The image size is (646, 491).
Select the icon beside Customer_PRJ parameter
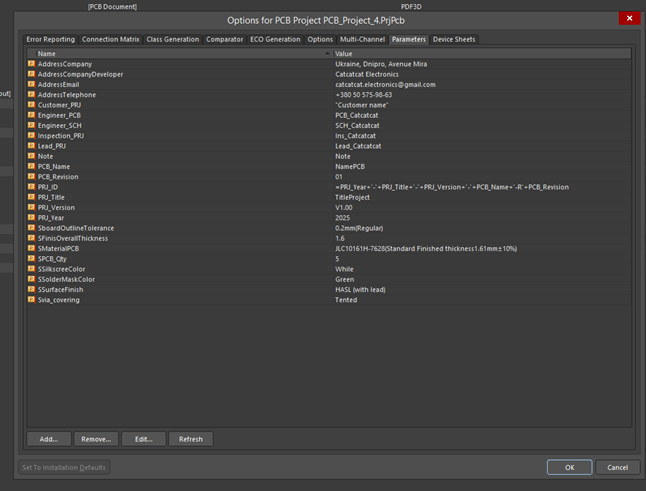point(31,105)
